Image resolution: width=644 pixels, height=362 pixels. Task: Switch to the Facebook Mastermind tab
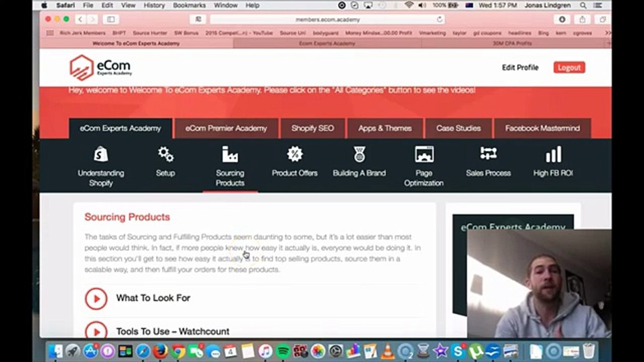click(x=542, y=128)
